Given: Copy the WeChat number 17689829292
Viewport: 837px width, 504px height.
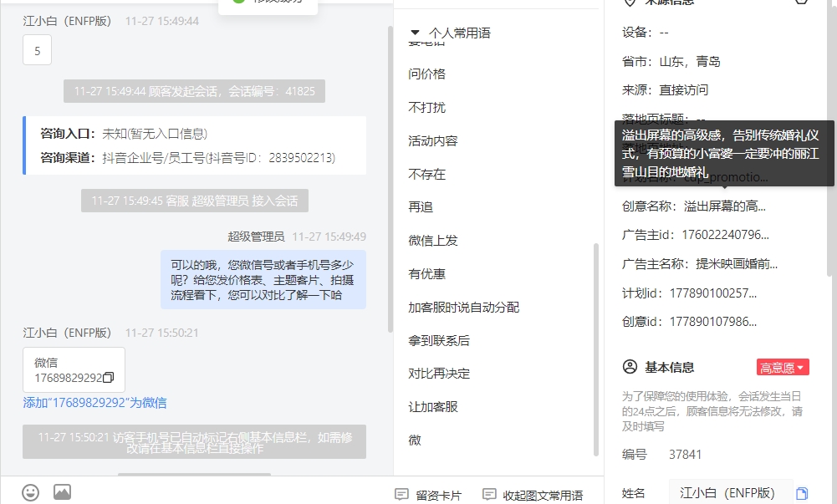Looking at the screenshot, I should pyautogui.click(x=109, y=378).
